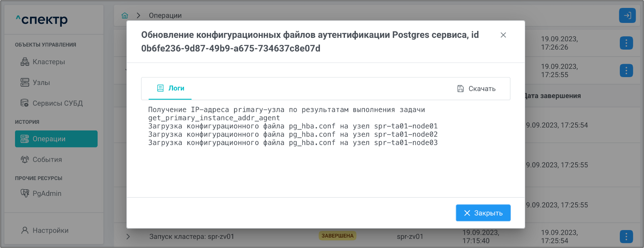Select Операции menu item in sidebar
This screenshot has height=248, width=644.
56,139
